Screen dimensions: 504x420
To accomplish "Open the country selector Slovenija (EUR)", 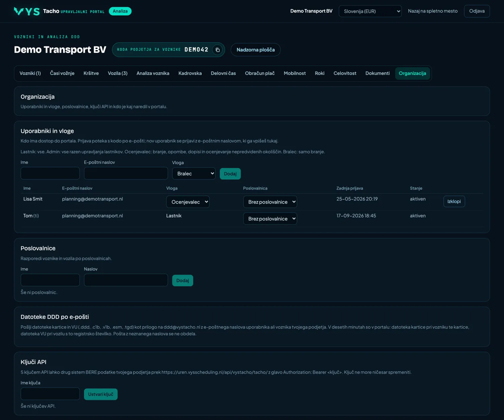I will [x=370, y=11].
